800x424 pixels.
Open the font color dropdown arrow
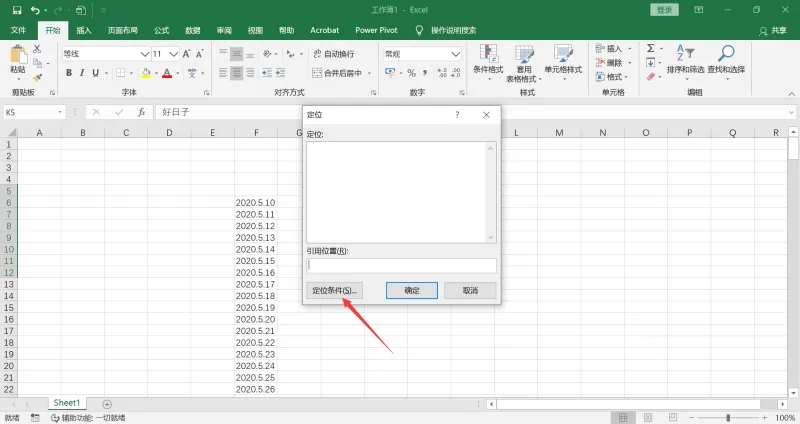[x=178, y=73]
